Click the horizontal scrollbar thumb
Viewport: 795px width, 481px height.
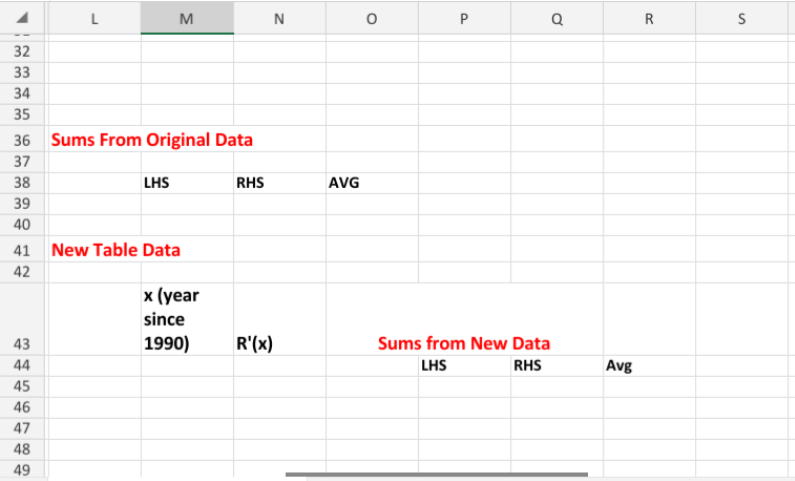click(x=437, y=475)
